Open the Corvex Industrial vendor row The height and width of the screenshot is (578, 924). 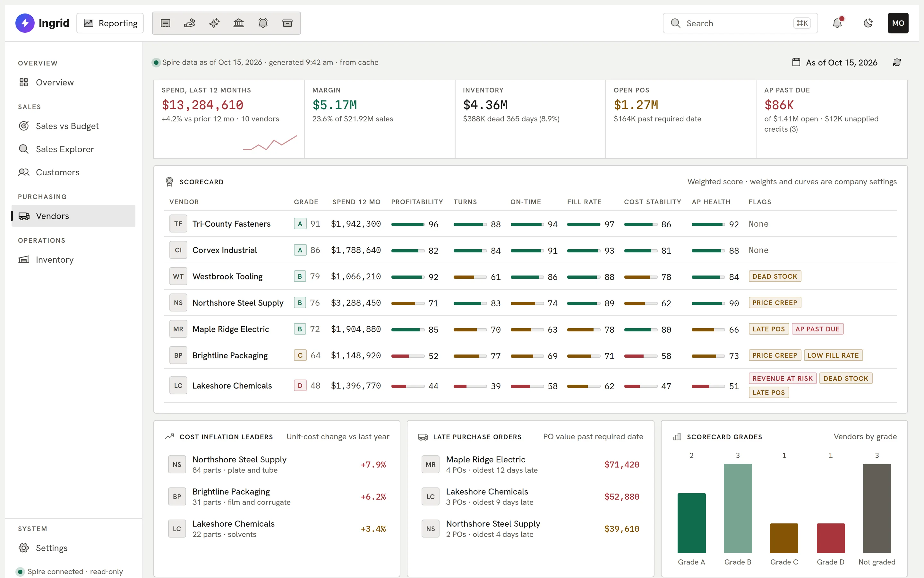click(x=530, y=250)
